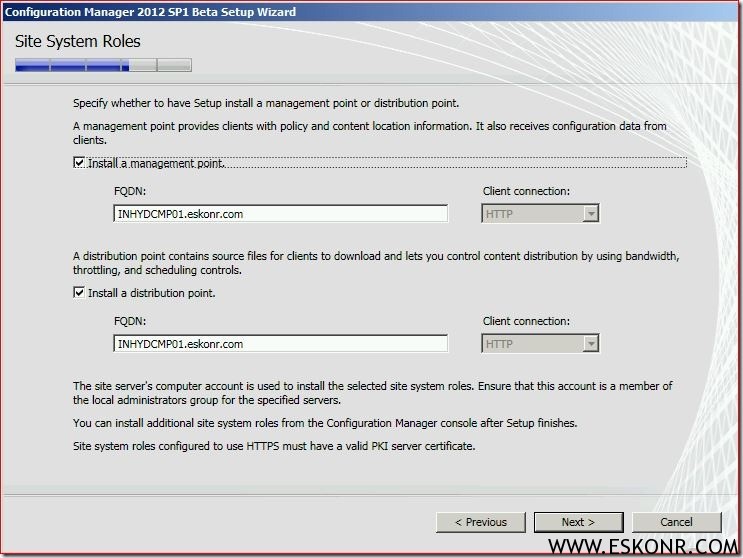Click the management point FQDN field

tap(281, 214)
